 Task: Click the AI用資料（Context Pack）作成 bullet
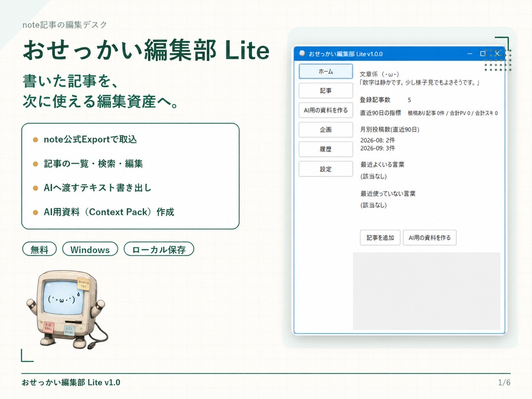[x=109, y=212]
